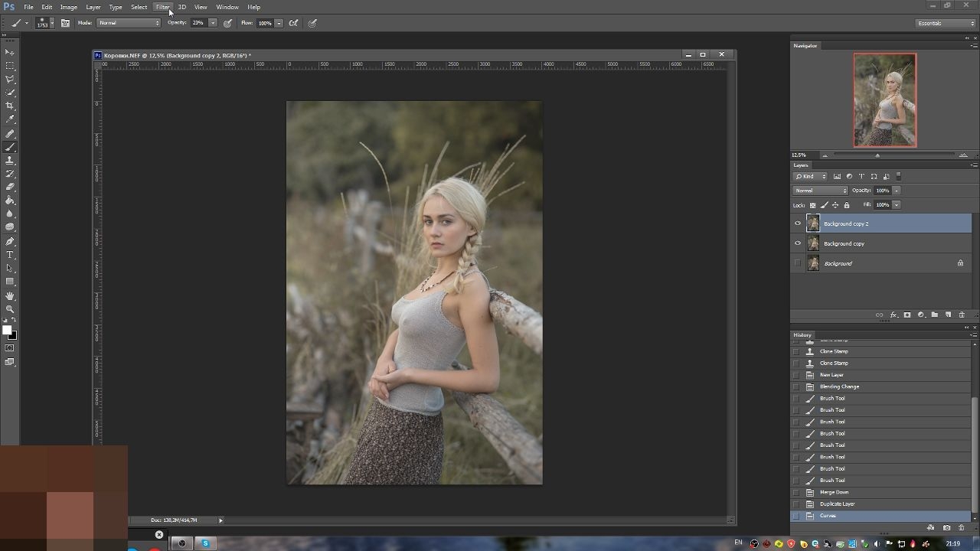This screenshot has width=980, height=551.
Task: Select the Clone Stamp tool in toolbox
Action: (x=10, y=161)
